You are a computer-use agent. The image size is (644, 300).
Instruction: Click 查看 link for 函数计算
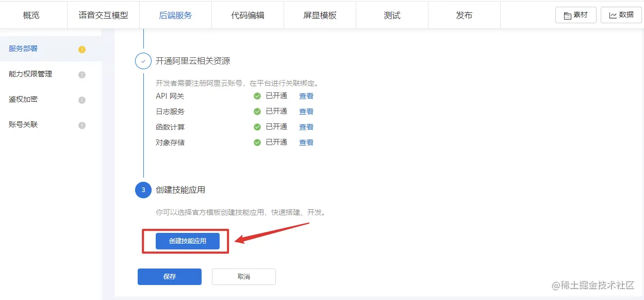(x=306, y=127)
